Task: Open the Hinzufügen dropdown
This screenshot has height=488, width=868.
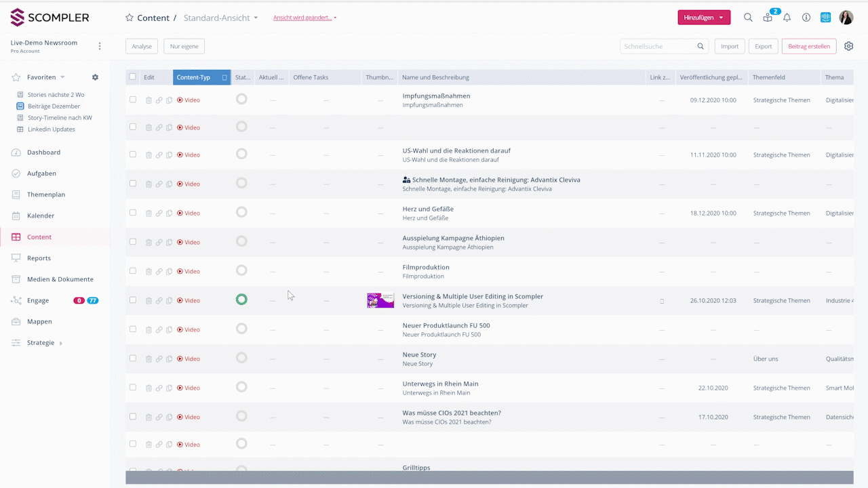Action: coord(703,18)
